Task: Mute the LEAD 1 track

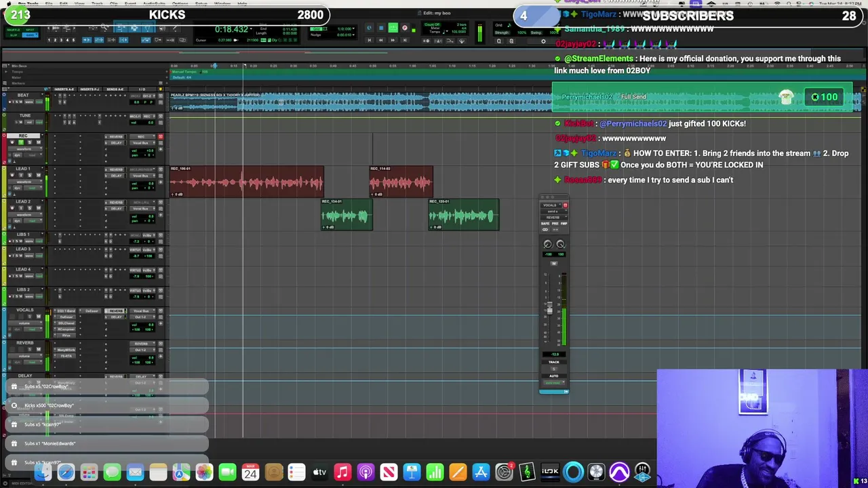Action: (39, 175)
